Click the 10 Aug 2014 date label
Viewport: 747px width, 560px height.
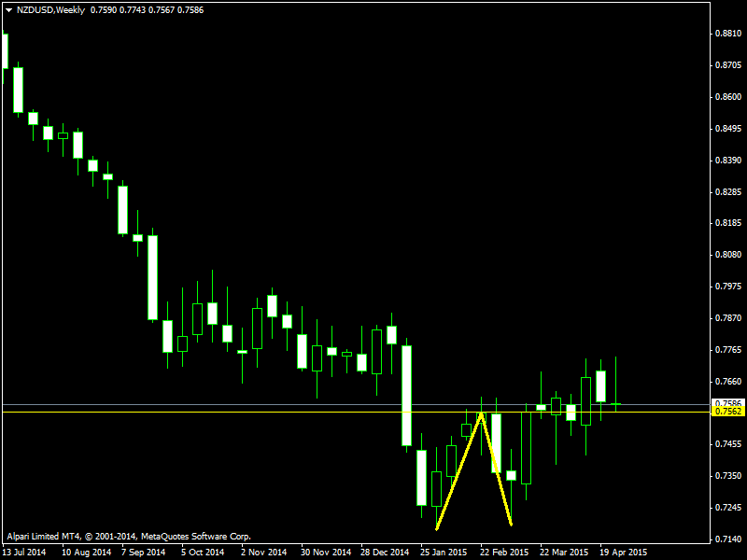pos(86,553)
